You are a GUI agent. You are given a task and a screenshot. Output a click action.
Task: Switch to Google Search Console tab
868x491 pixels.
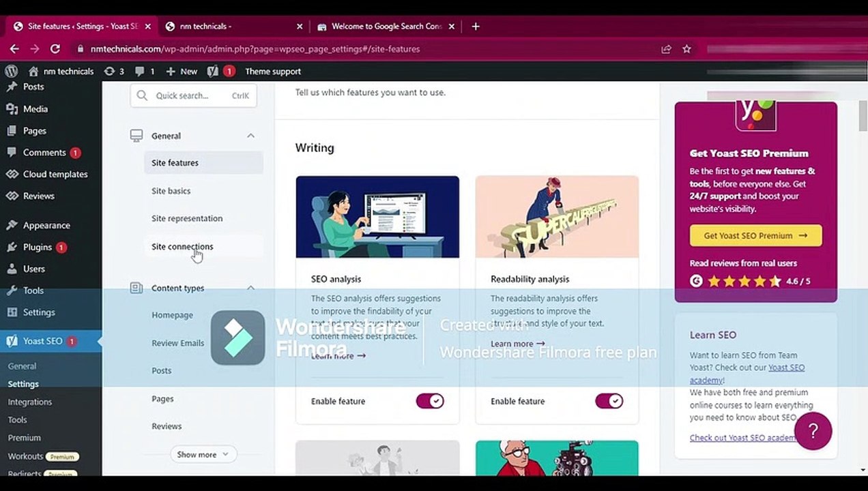click(386, 27)
